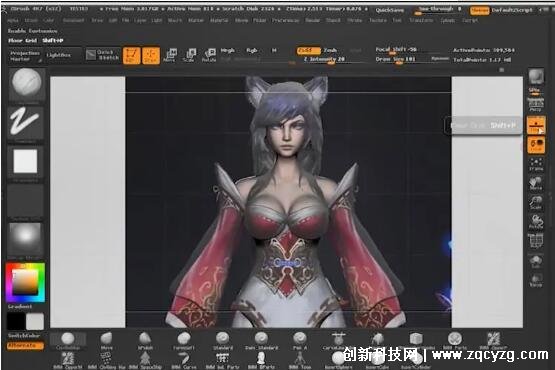
Task: Open the alpha selector square
Action: [x=25, y=161]
